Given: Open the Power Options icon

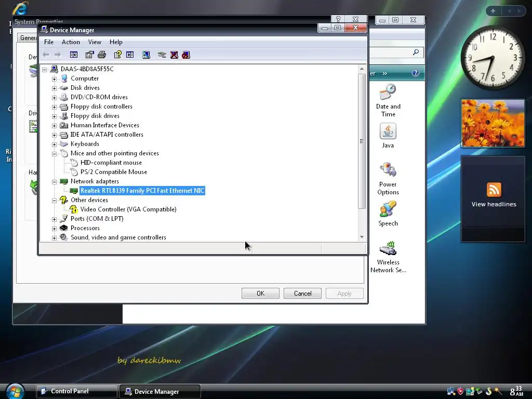Looking at the screenshot, I should click(388, 179).
